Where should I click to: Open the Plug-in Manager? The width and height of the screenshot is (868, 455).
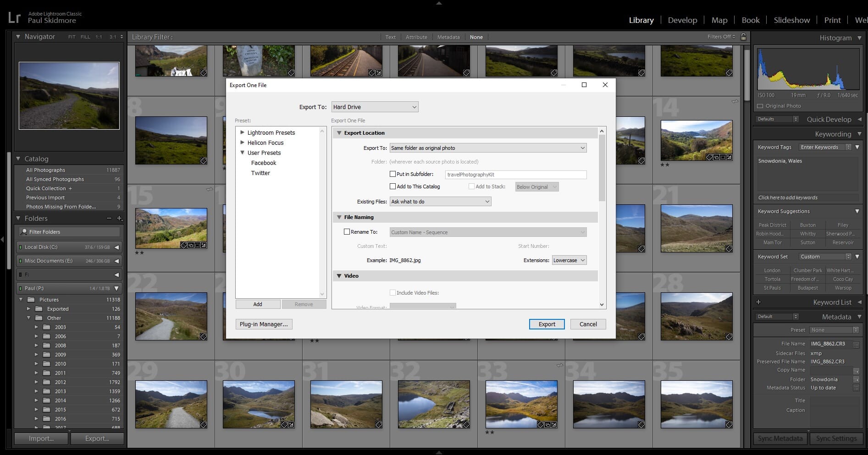click(x=264, y=324)
